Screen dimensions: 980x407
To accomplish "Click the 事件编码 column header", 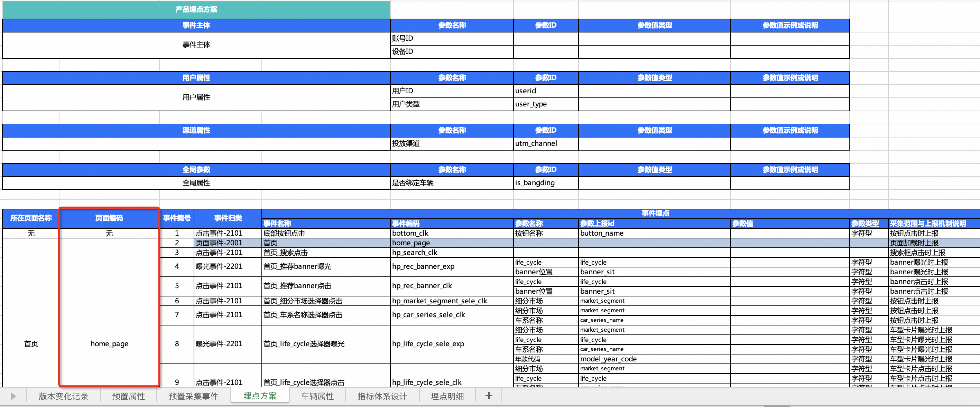I will click(452, 224).
